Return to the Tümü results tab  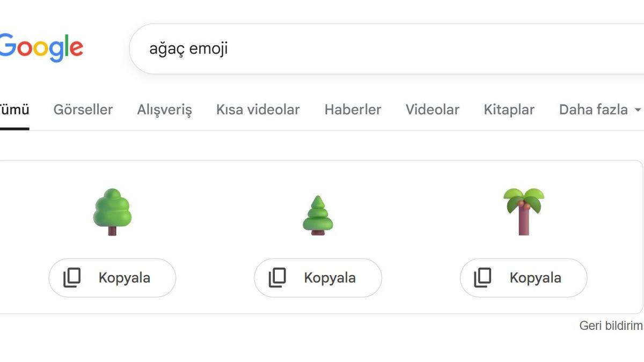coord(14,109)
